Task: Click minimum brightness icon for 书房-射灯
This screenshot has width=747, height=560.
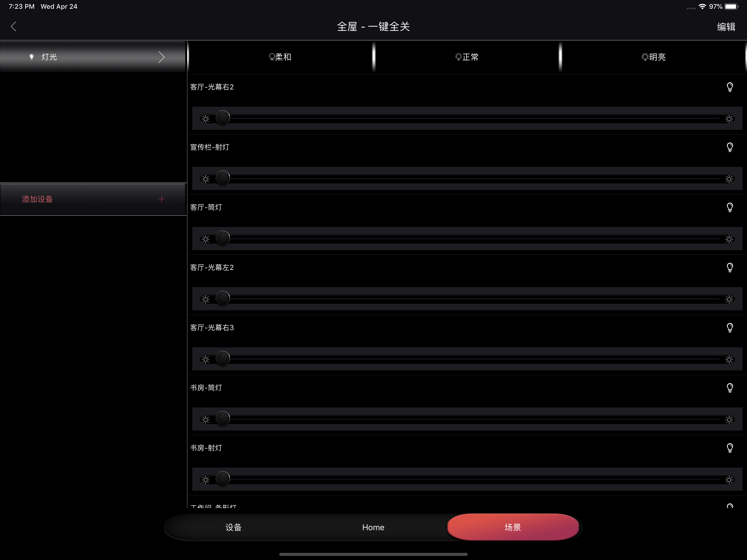Action: click(205, 480)
